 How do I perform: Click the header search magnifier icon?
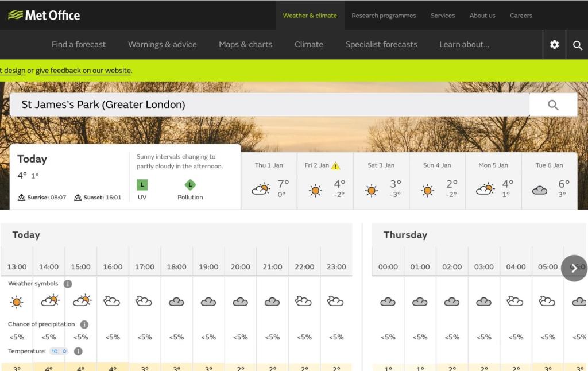[x=577, y=45]
